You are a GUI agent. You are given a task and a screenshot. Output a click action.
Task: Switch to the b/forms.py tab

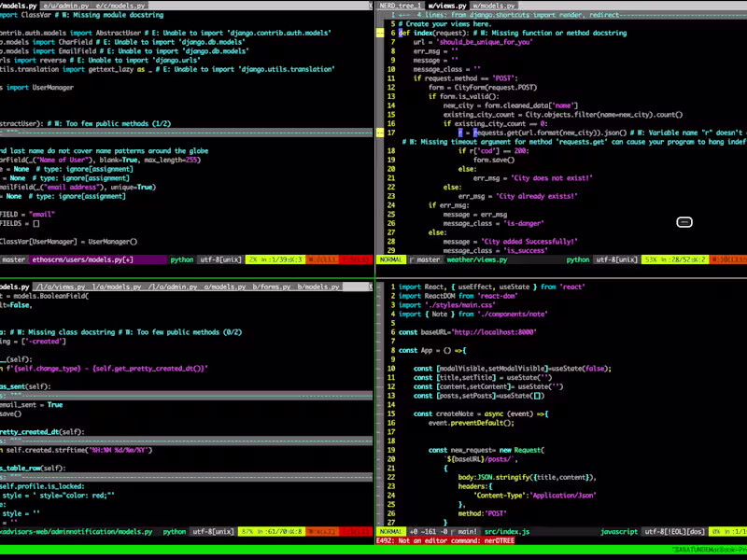click(x=271, y=287)
